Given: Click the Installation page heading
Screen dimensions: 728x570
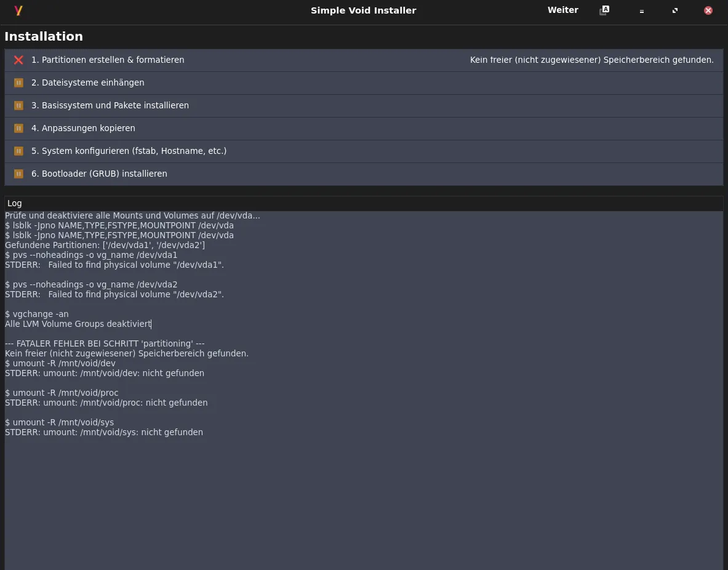Looking at the screenshot, I should tap(44, 36).
